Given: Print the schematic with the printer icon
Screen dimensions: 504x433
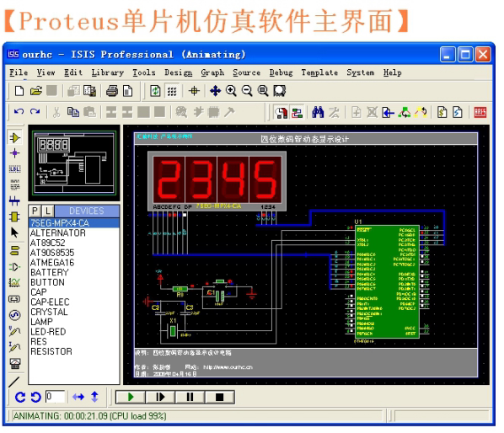Looking at the screenshot, I should [112, 91].
